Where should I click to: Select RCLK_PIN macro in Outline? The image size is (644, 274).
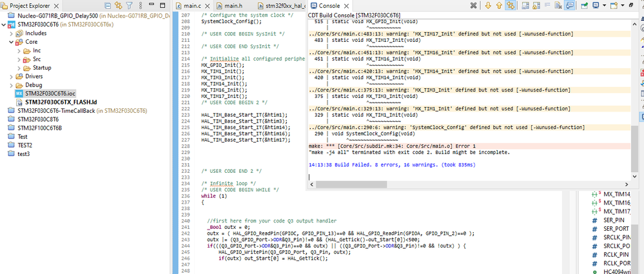(x=616, y=255)
